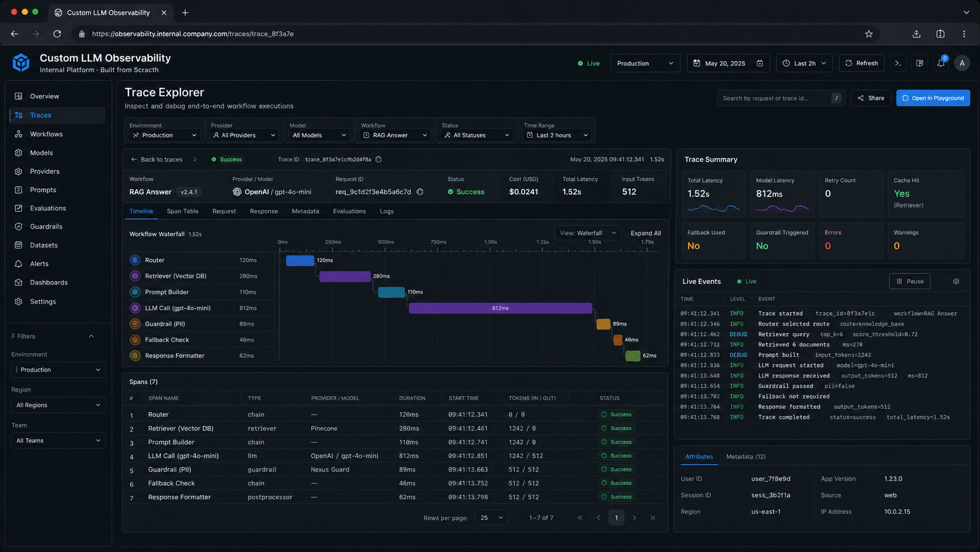Open the rows per page dropdown
Image resolution: width=980 pixels, height=552 pixels.
[x=491, y=517]
